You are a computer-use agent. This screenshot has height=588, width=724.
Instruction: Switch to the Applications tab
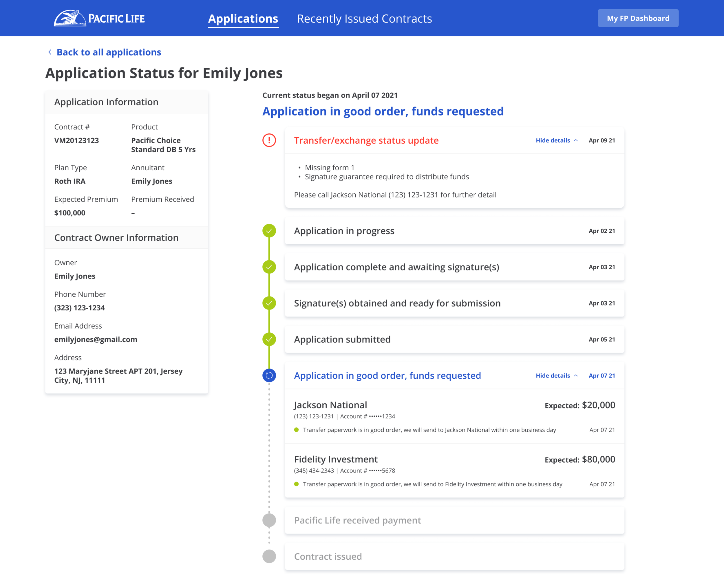(x=243, y=19)
